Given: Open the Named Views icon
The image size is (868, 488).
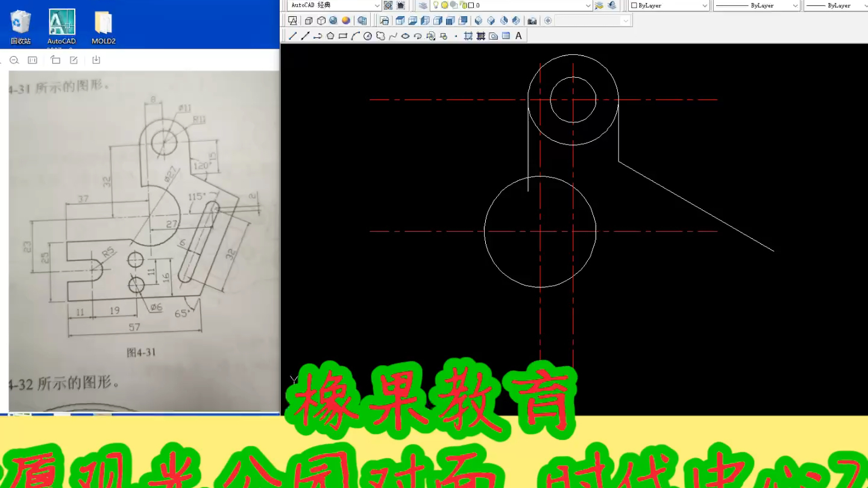Looking at the screenshot, I should click(x=384, y=20).
